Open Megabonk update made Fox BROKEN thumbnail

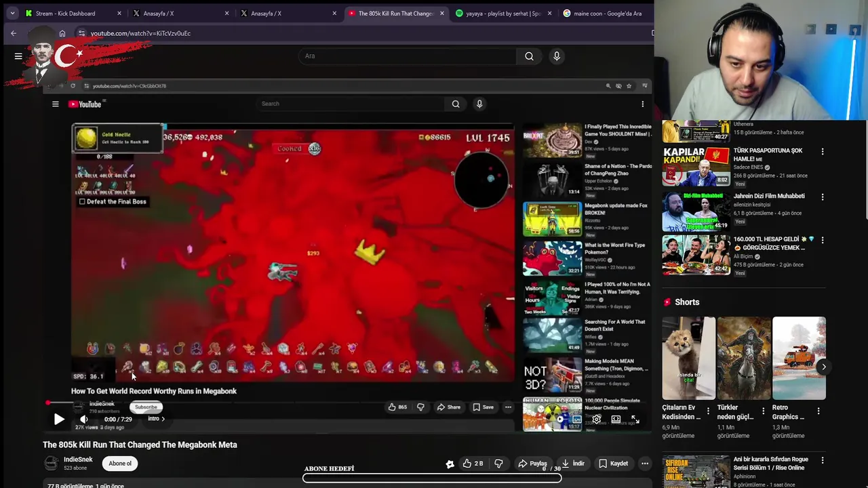(x=552, y=219)
